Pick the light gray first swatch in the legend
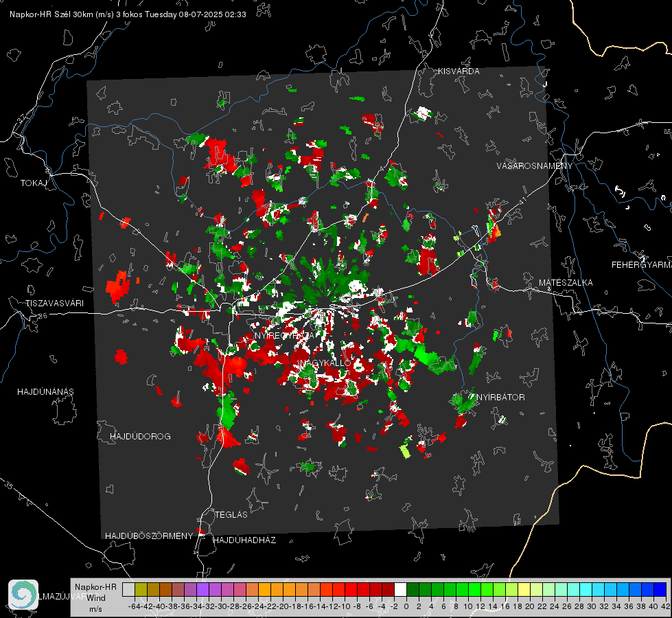This screenshot has height=618, width=672. [x=128, y=589]
